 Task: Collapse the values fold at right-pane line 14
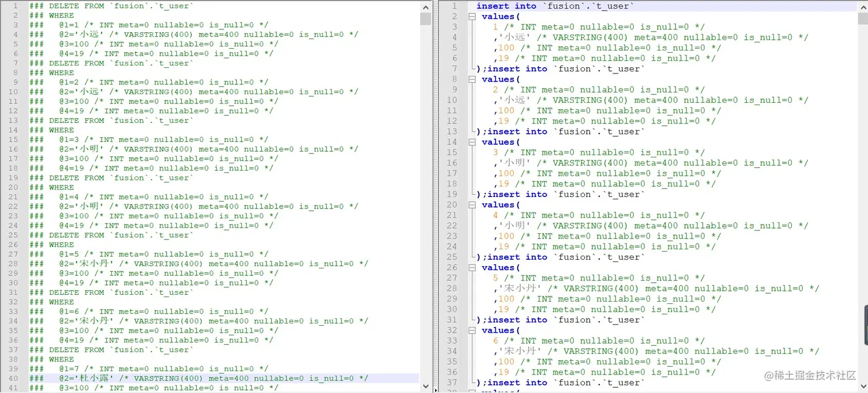[x=472, y=142]
